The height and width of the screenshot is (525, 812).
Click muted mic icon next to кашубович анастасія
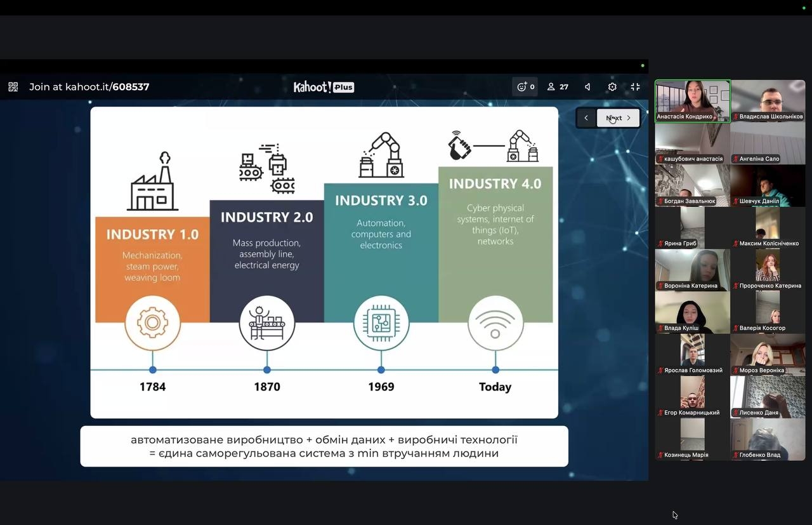pyautogui.click(x=661, y=159)
